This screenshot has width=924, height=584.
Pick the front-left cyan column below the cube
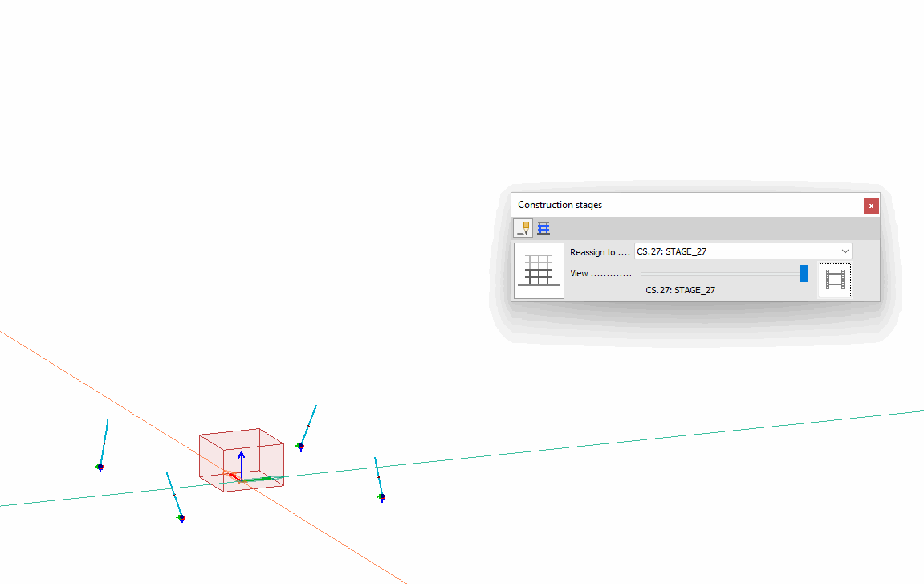pyautogui.click(x=173, y=494)
